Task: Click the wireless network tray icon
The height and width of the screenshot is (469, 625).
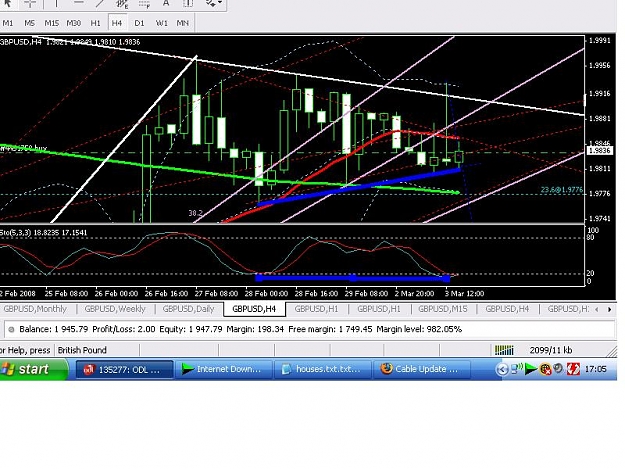Action: point(517,369)
